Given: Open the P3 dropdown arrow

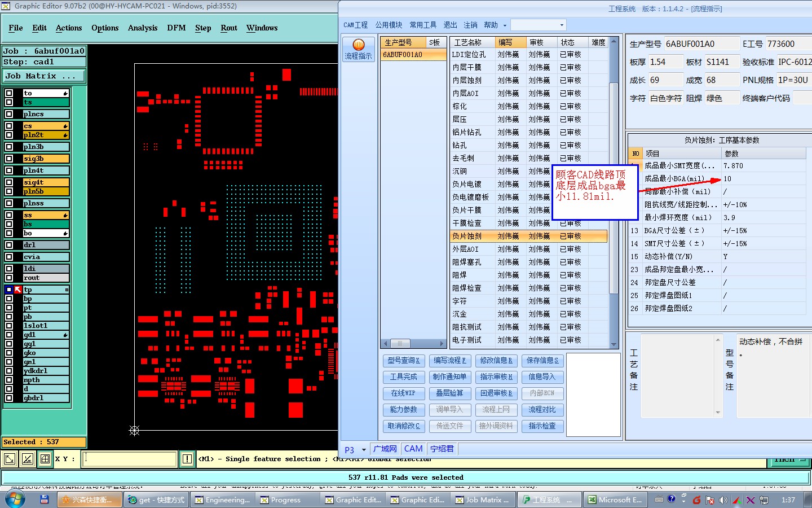Looking at the screenshot, I should (x=364, y=450).
